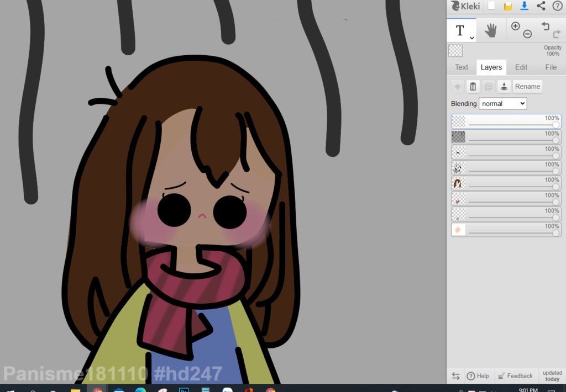Image resolution: width=566 pixels, height=392 pixels.
Task: Select the layer with brown hair thumbnail
Action: (x=506, y=183)
